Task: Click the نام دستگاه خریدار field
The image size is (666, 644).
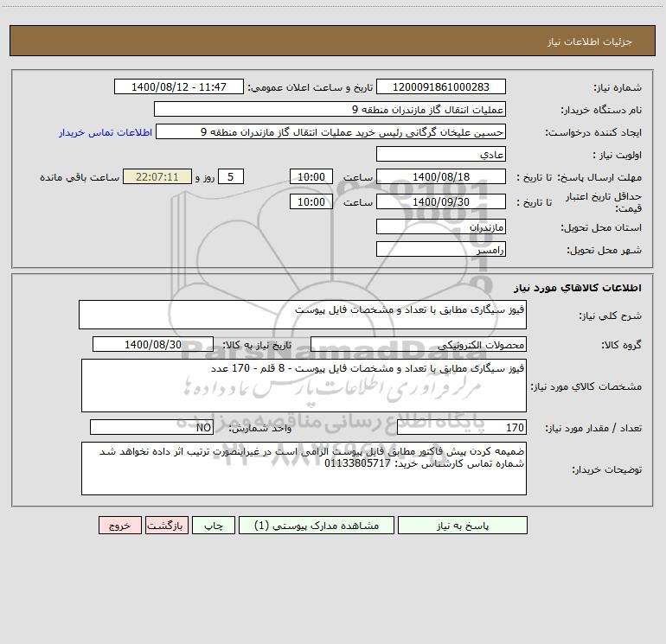Action: 330,110
